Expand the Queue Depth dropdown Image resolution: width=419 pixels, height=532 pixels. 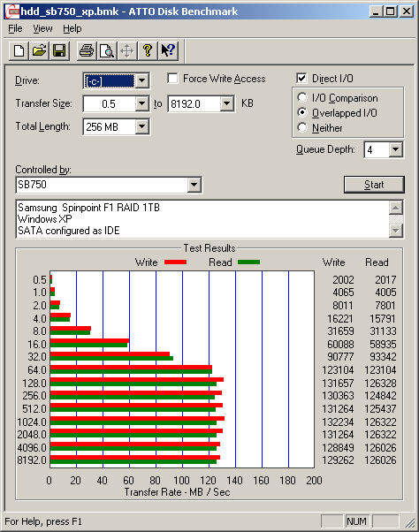[x=396, y=149]
